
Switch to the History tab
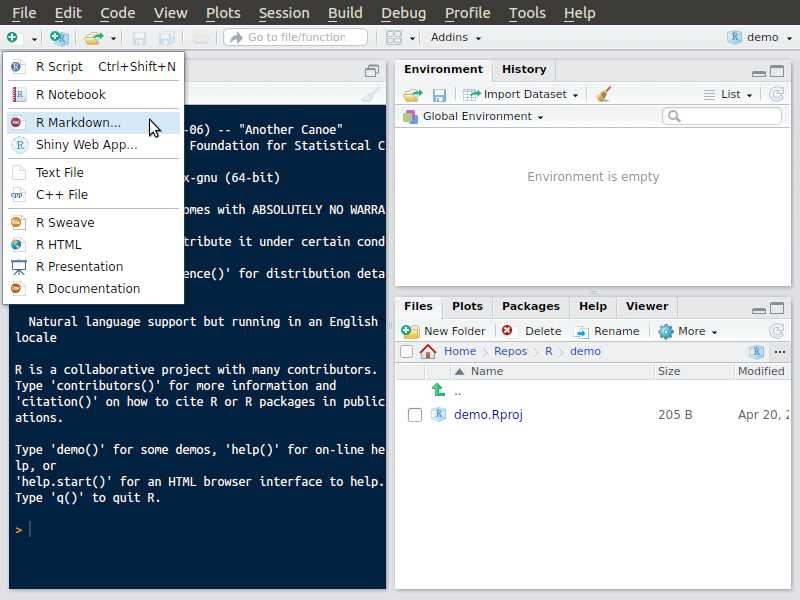click(x=524, y=69)
